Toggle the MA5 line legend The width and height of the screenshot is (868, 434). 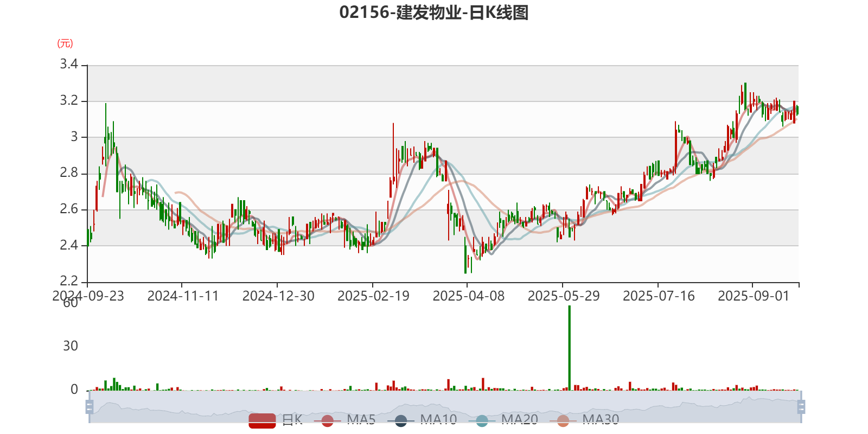(344, 420)
